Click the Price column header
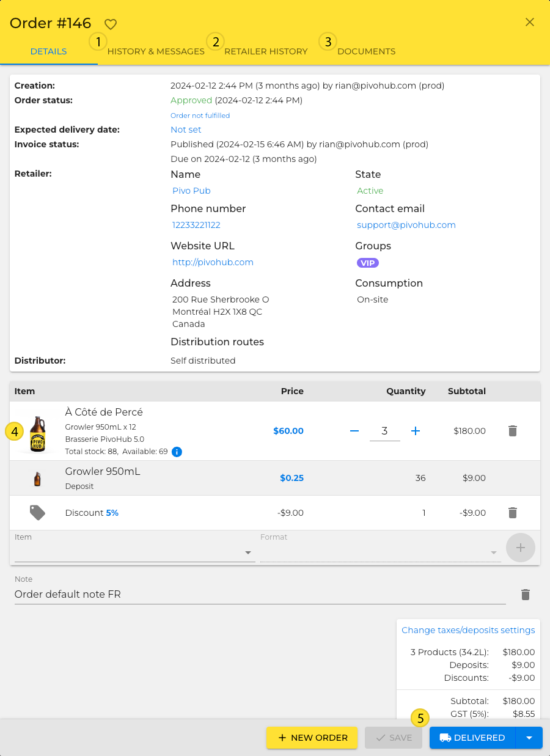 (292, 391)
